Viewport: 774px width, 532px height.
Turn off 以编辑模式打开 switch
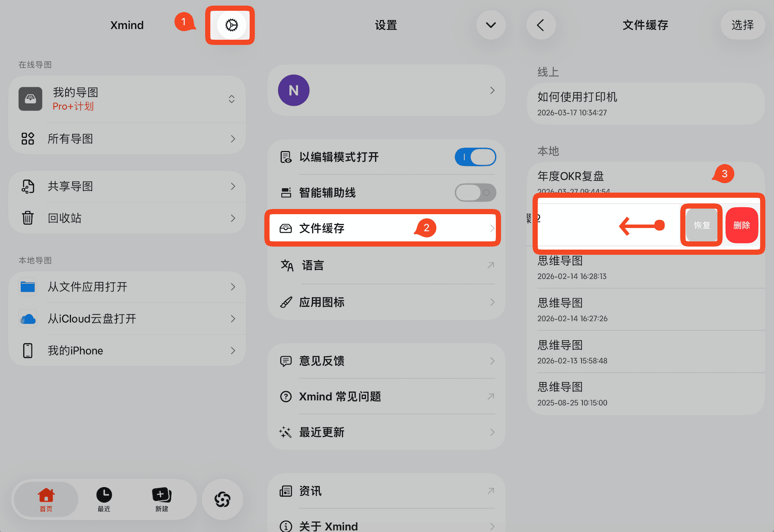(475, 157)
